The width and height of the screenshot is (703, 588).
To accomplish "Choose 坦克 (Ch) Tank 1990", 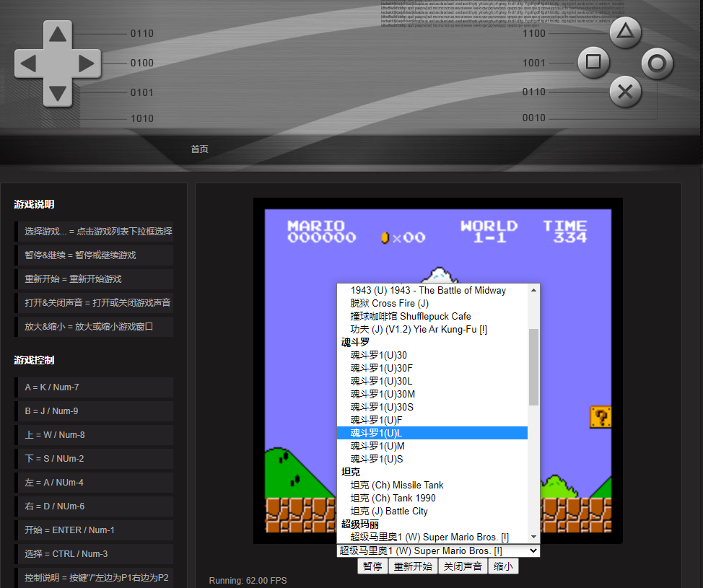I will pyautogui.click(x=432, y=499).
